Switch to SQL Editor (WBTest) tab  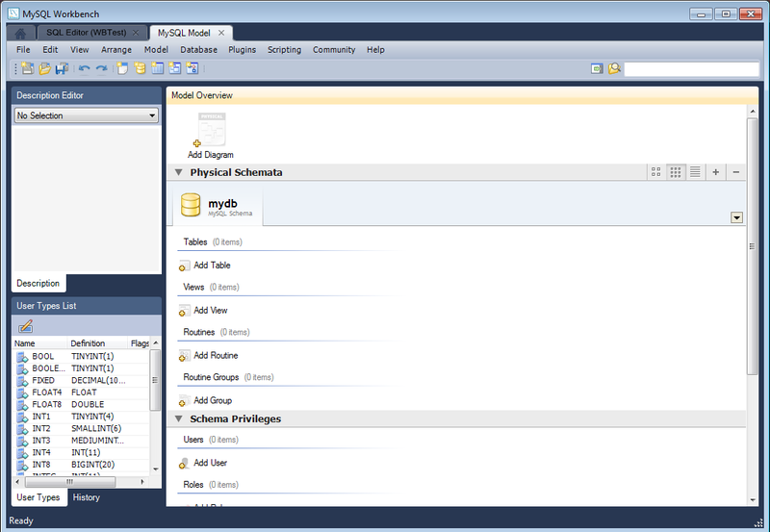[x=86, y=33]
